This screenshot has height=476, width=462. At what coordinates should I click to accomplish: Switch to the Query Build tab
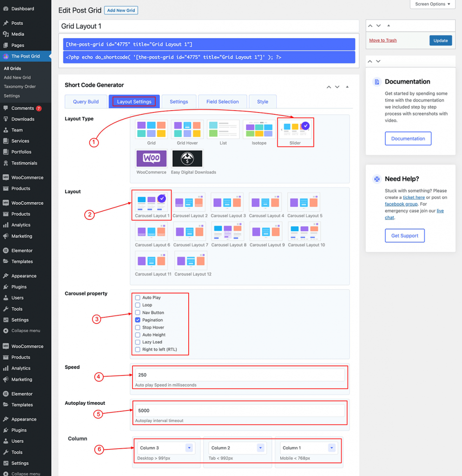tap(86, 102)
